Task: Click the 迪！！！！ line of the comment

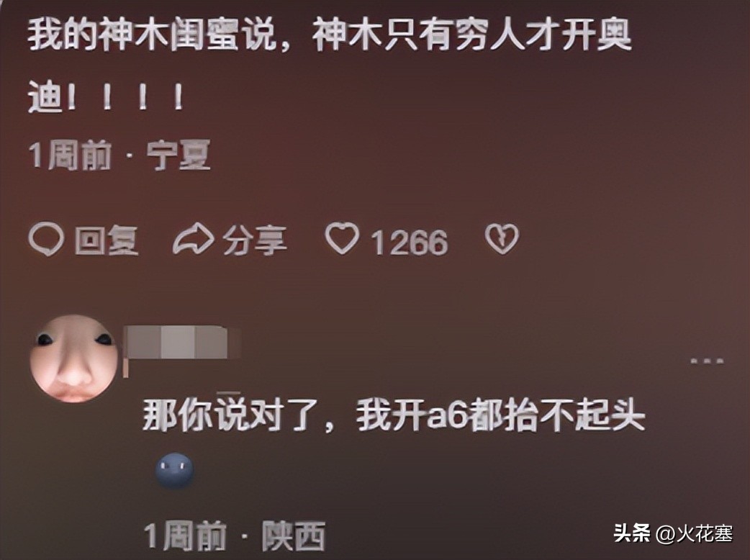Action: coord(105,97)
